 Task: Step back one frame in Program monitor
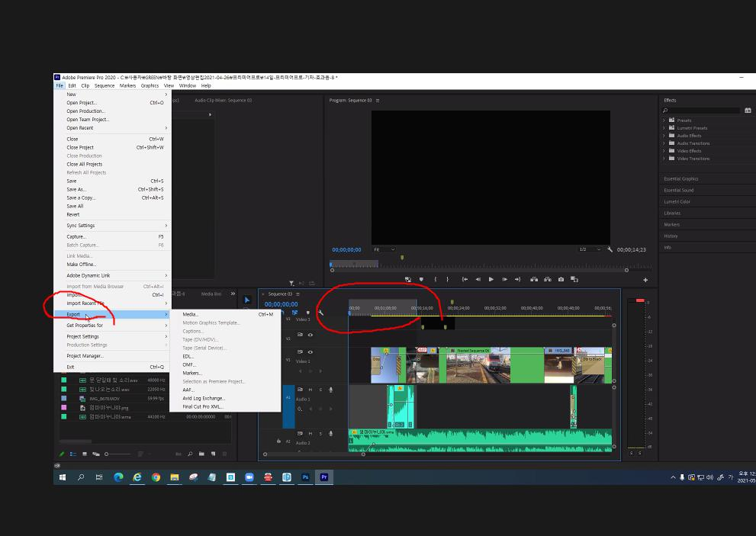[x=478, y=279]
